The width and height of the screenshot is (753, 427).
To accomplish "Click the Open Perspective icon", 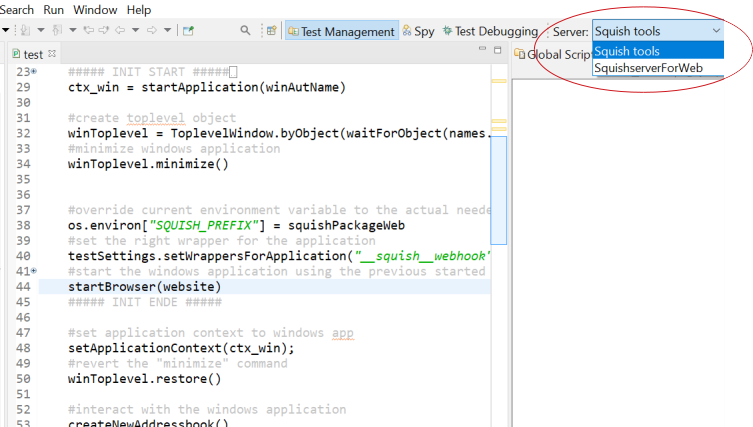I will pos(271,31).
